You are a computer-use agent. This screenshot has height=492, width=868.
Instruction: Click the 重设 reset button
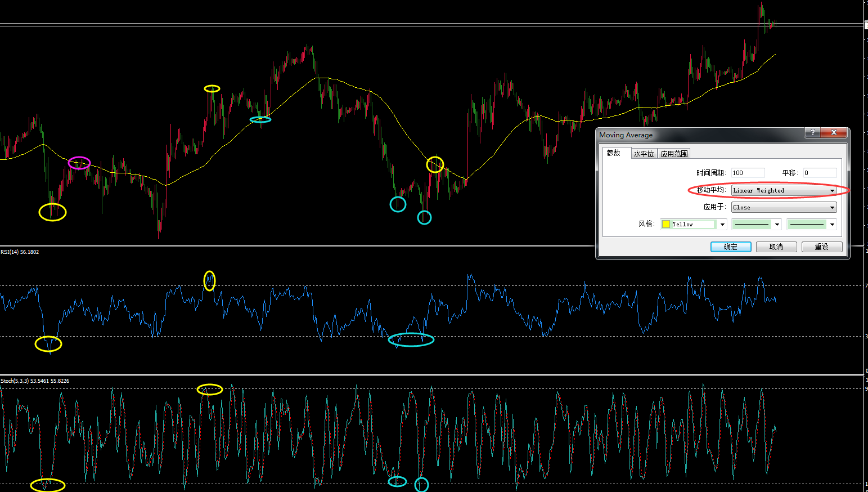coord(822,247)
